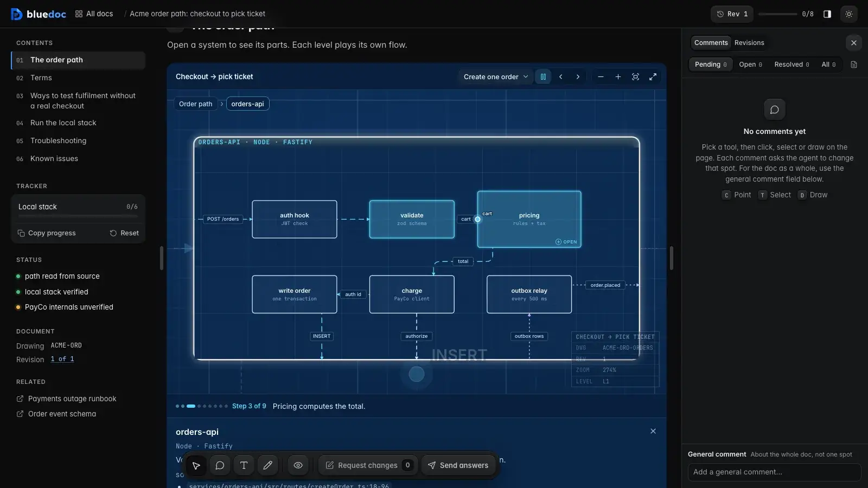The image size is (868, 488).
Task: Select the comment bubble tool
Action: point(220,465)
